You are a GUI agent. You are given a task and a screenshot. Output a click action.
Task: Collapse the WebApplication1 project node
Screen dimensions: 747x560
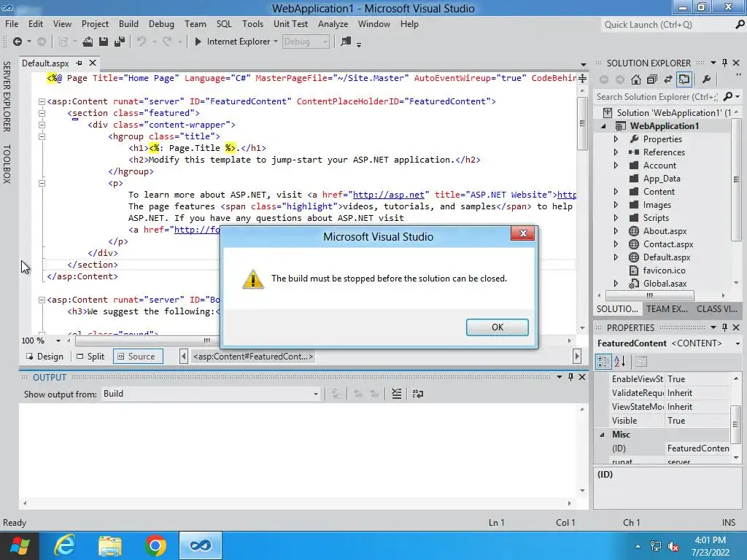click(x=603, y=126)
